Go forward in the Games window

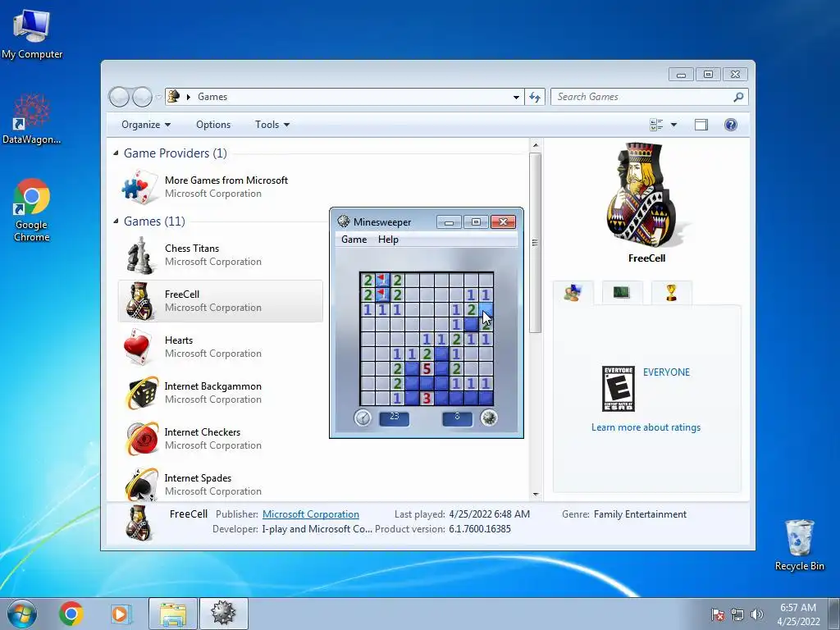click(142, 97)
